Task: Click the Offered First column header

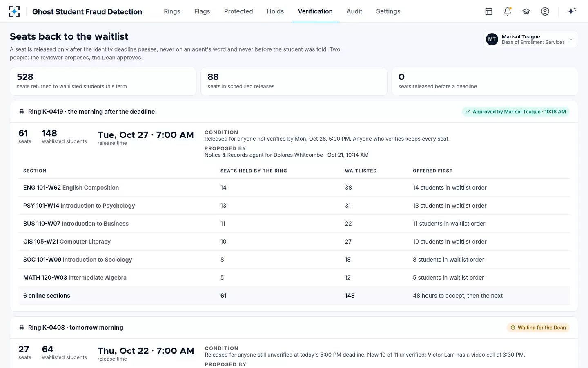Action: point(433,171)
